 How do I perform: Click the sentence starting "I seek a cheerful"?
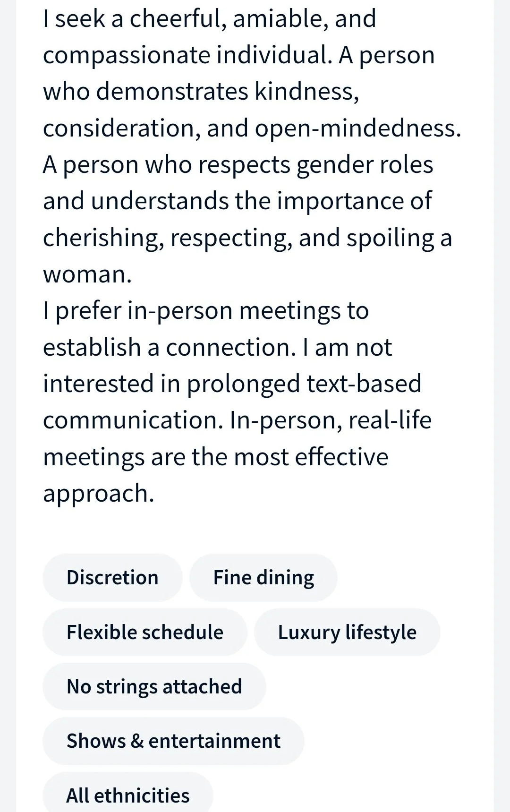click(209, 19)
